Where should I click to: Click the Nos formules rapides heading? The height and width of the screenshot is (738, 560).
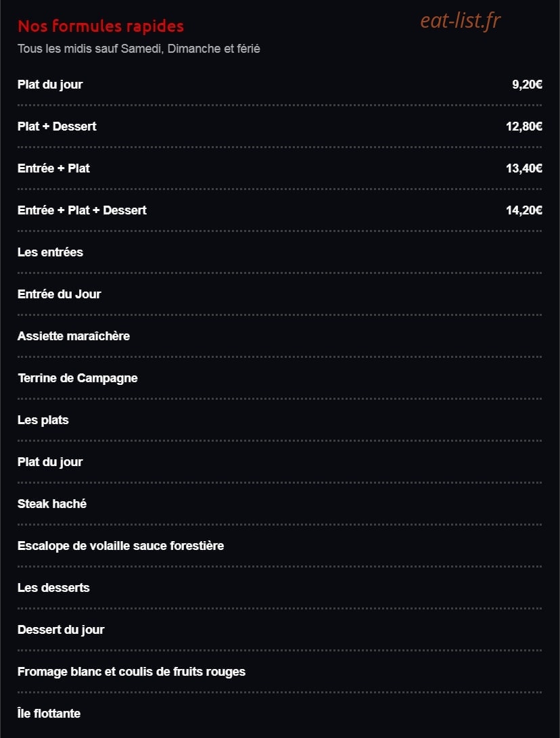pyautogui.click(x=101, y=26)
